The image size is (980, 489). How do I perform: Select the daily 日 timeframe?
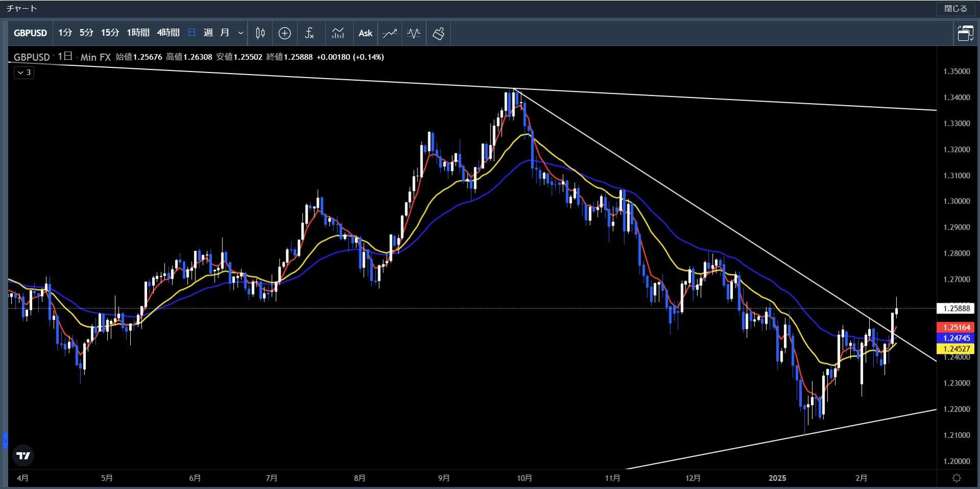point(192,33)
